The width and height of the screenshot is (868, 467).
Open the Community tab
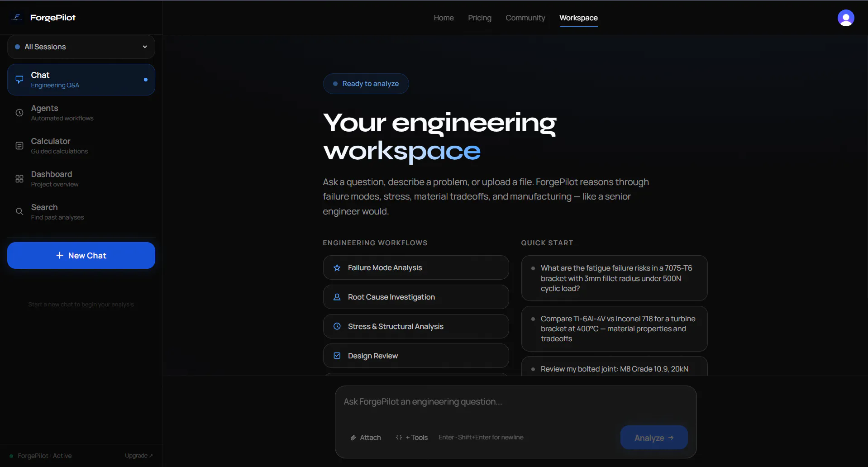pos(525,18)
